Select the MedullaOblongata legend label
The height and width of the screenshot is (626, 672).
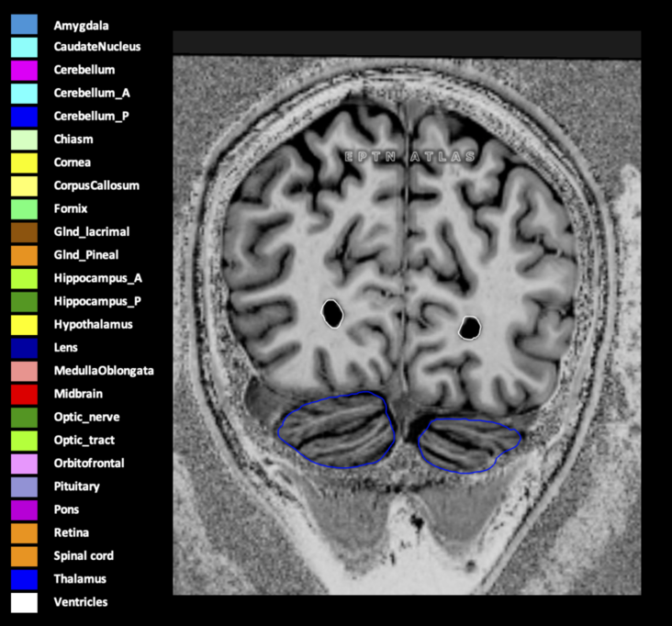104,371
